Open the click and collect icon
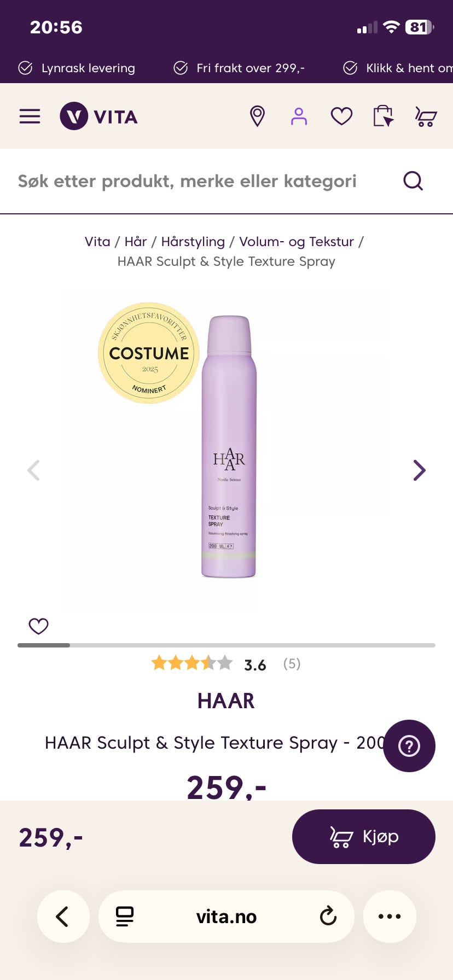Viewport: 453px width, 980px height. click(383, 116)
